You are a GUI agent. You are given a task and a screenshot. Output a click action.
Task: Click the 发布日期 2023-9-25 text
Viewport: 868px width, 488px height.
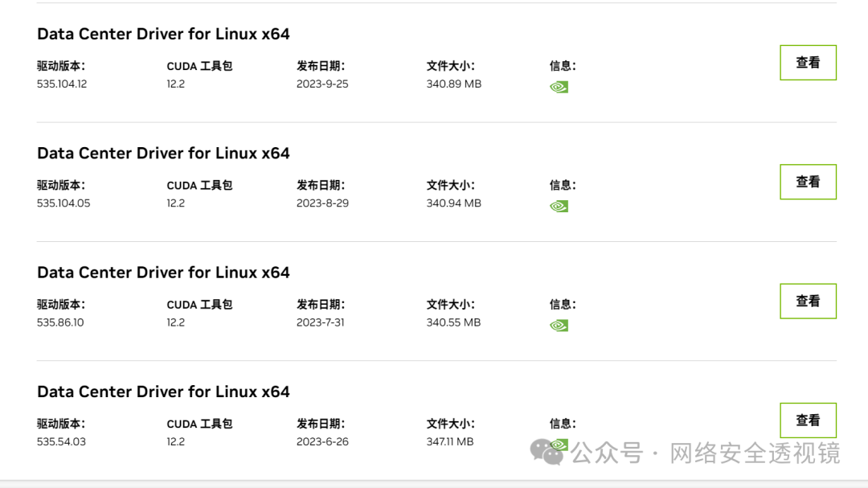[x=320, y=84]
